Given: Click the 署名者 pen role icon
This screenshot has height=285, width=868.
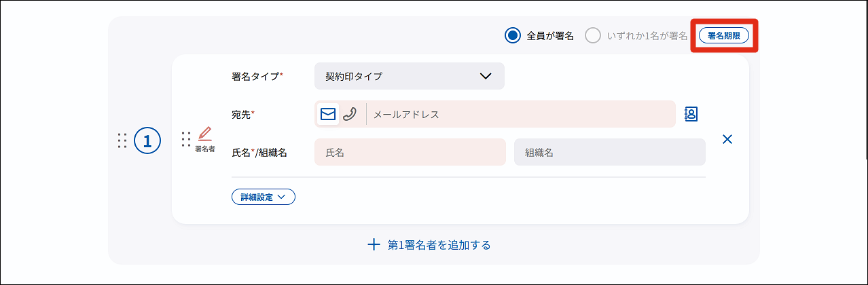Looking at the screenshot, I should [204, 134].
